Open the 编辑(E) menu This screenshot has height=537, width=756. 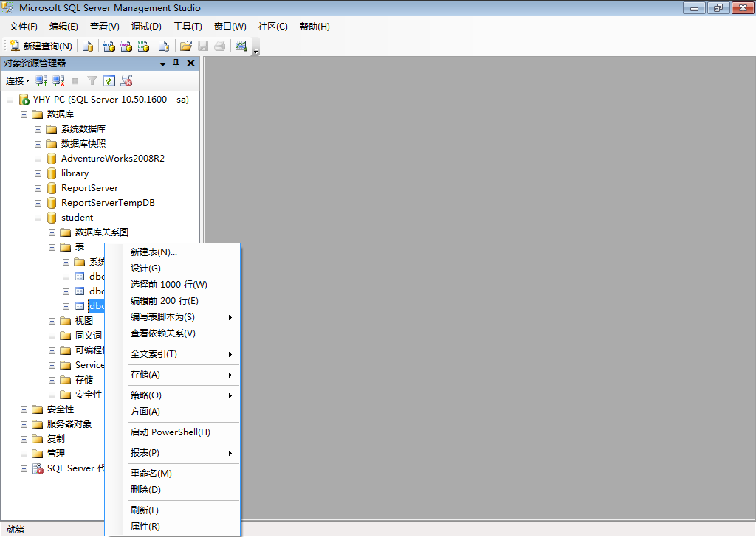coord(63,27)
